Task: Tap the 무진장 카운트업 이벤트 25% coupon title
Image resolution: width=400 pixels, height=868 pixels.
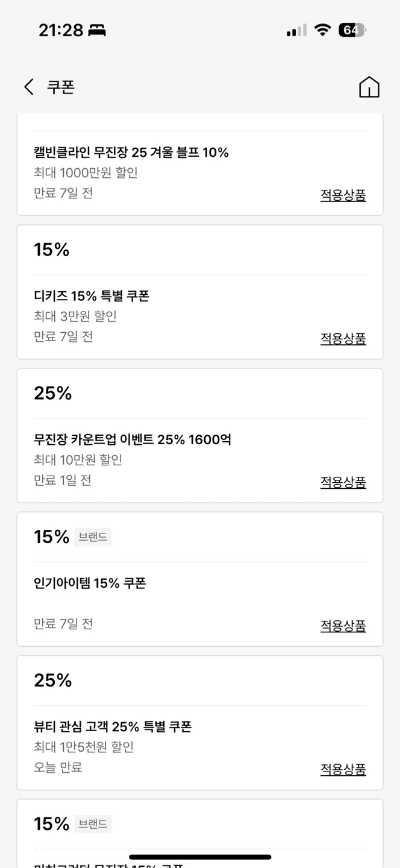Action: point(133,439)
